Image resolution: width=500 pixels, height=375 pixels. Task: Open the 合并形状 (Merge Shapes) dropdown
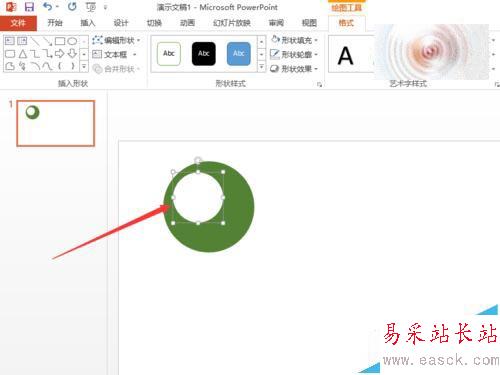tap(117, 69)
